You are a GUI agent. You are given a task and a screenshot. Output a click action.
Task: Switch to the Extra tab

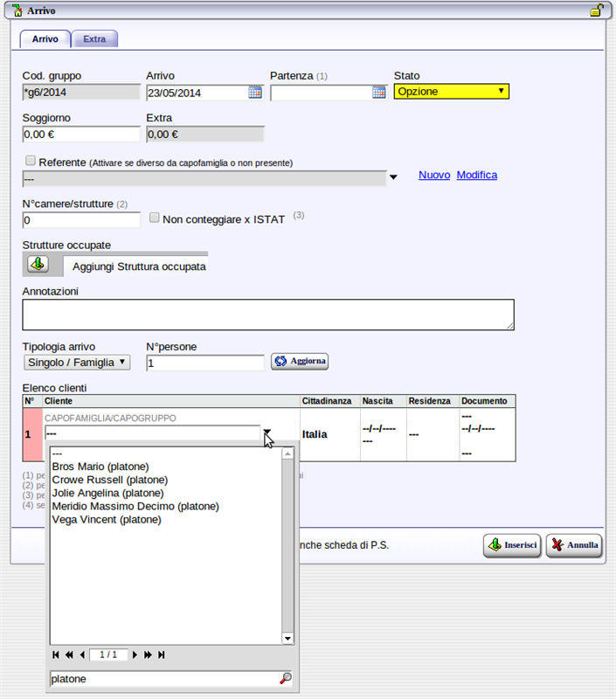pyautogui.click(x=94, y=39)
